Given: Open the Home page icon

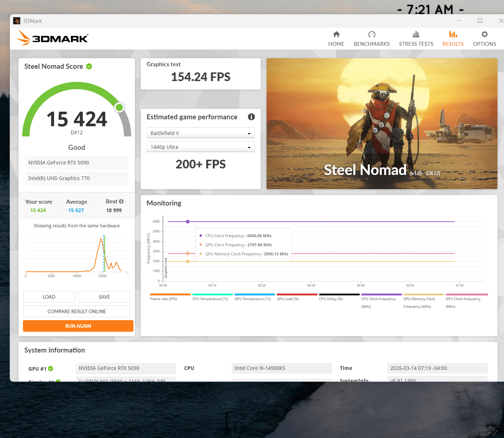Looking at the screenshot, I should point(336,35).
